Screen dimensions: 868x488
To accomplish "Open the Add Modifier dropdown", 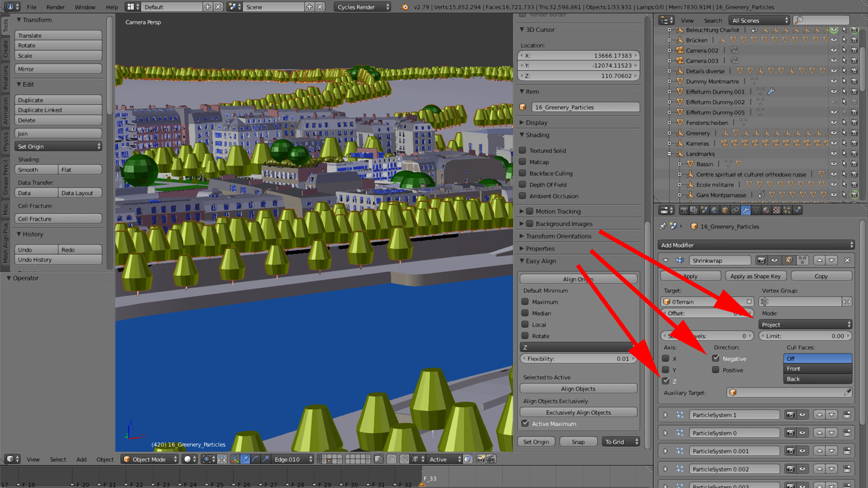I will click(x=756, y=245).
